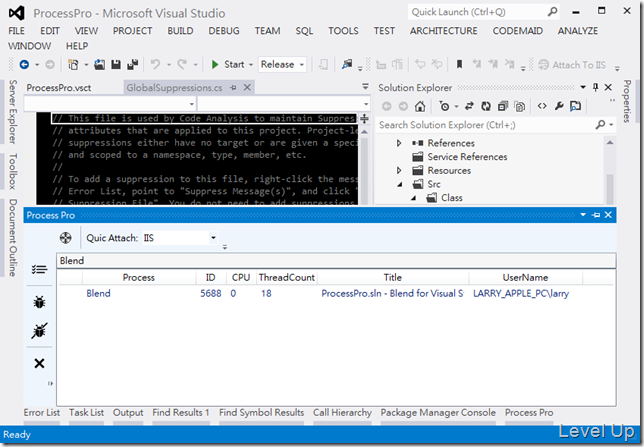This screenshot has height=447, width=644.
Task: Sort by the CPU column header
Action: [x=241, y=278]
